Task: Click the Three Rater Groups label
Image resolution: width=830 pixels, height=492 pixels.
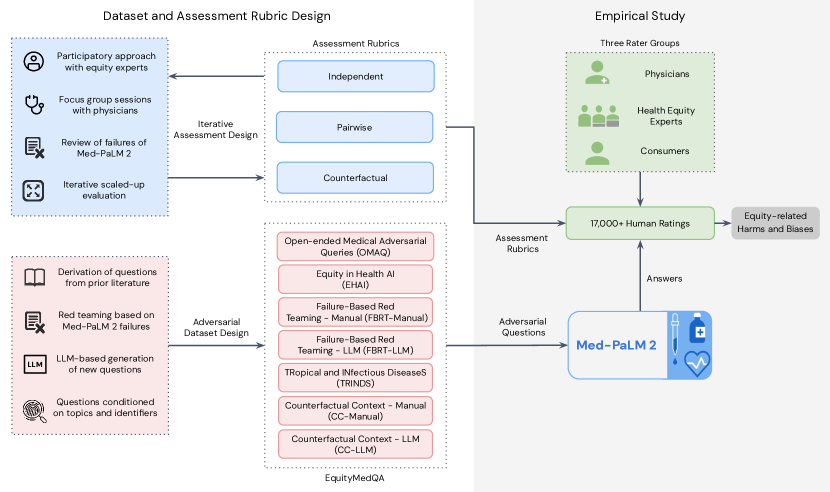Action: 640,43
